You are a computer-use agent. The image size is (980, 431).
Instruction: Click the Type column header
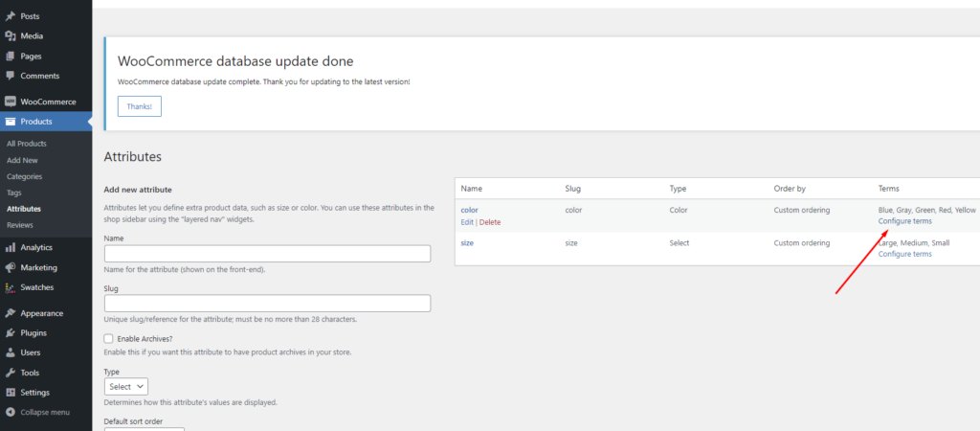click(x=679, y=189)
